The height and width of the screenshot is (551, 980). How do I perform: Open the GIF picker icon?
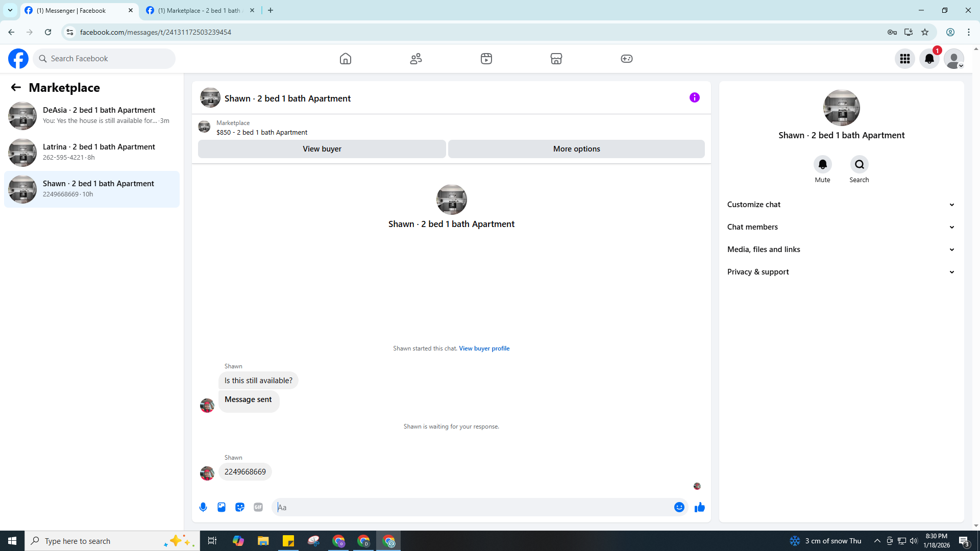(x=258, y=507)
